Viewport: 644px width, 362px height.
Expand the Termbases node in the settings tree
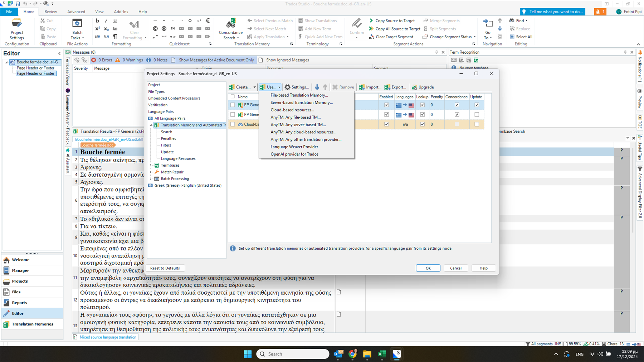(x=151, y=165)
